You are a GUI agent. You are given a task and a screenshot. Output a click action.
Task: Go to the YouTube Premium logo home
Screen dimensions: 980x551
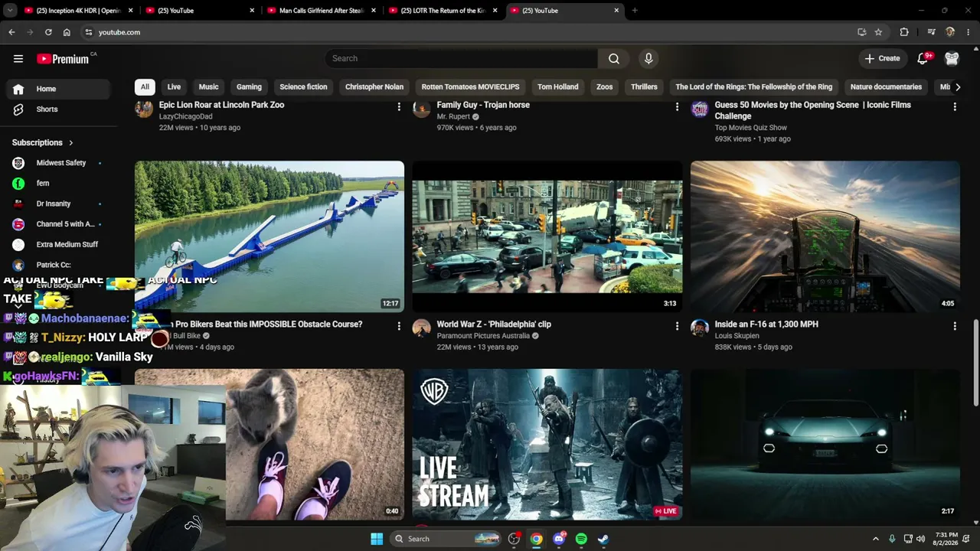click(63, 59)
